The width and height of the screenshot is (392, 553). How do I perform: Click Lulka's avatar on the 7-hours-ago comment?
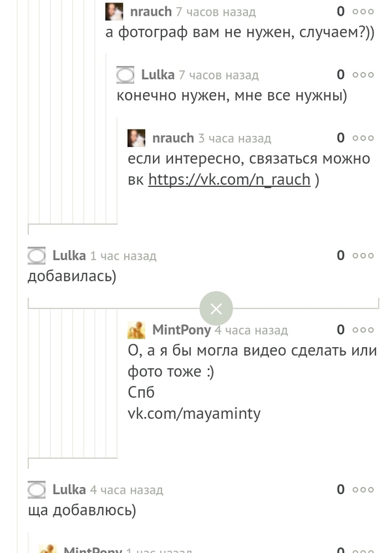(x=125, y=75)
